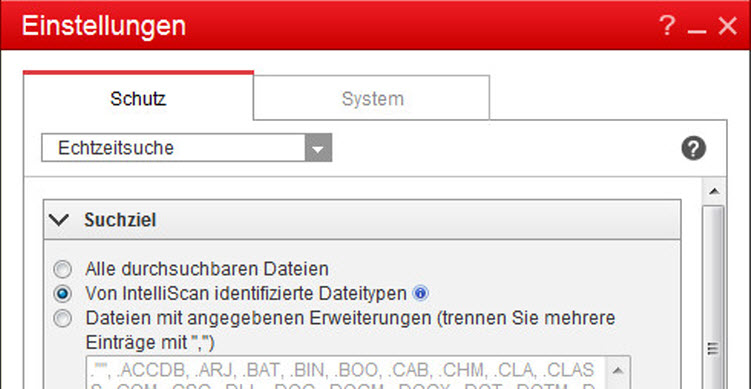
Task: Select Alle durchsuchbaren Dateien option
Action: click(62, 269)
